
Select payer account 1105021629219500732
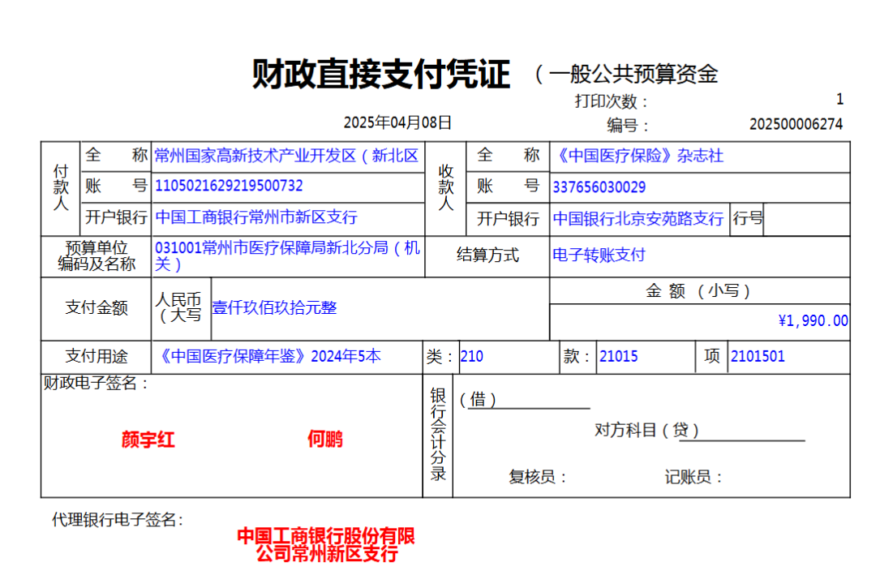click(229, 186)
